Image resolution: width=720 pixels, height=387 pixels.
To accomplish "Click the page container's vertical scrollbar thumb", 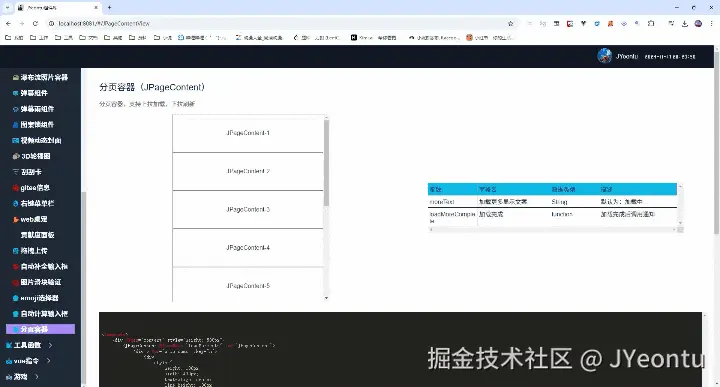I will [326, 163].
